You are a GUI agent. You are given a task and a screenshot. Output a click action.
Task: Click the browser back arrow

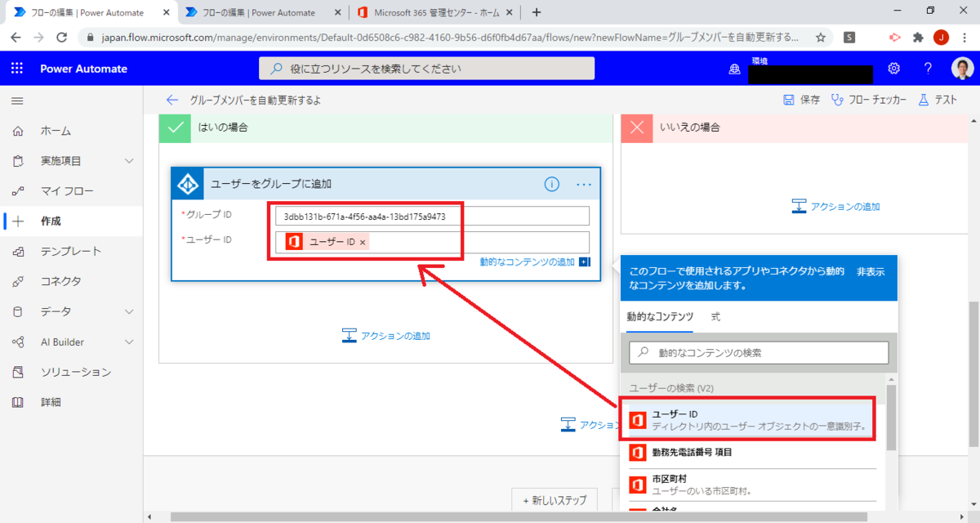(16, 38)
